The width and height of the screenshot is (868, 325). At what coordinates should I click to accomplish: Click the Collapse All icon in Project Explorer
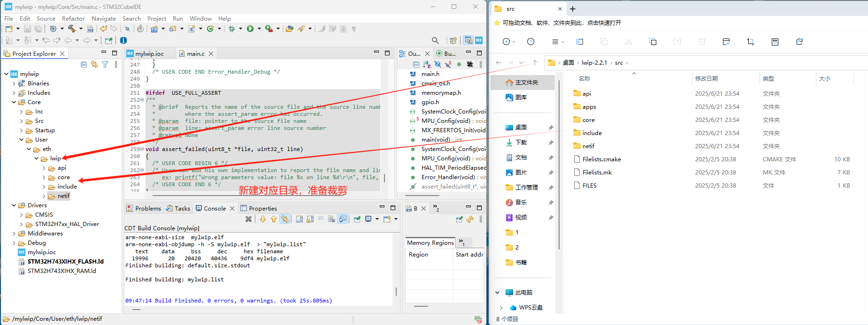pos(84,65)
